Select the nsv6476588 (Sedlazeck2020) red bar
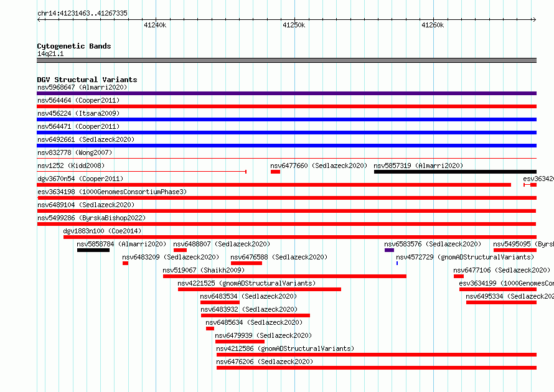Viewport: 554px width, 392px height. coord(246,263)
